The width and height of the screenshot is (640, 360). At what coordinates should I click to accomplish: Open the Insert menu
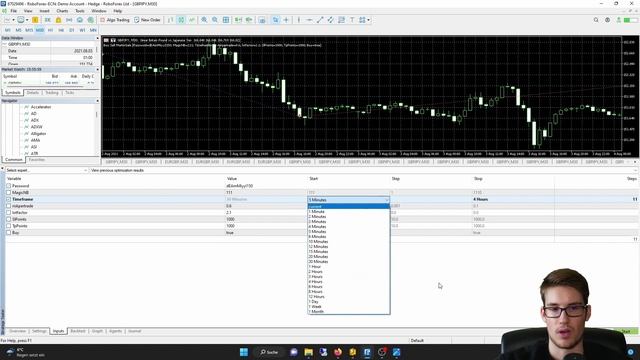pyautogui.click(x=44, y=11)
